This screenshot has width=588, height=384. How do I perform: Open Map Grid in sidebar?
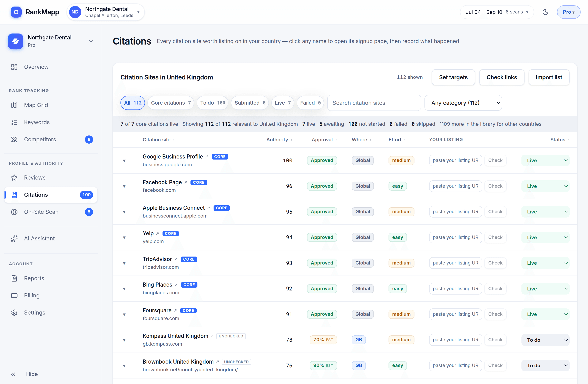51,105
